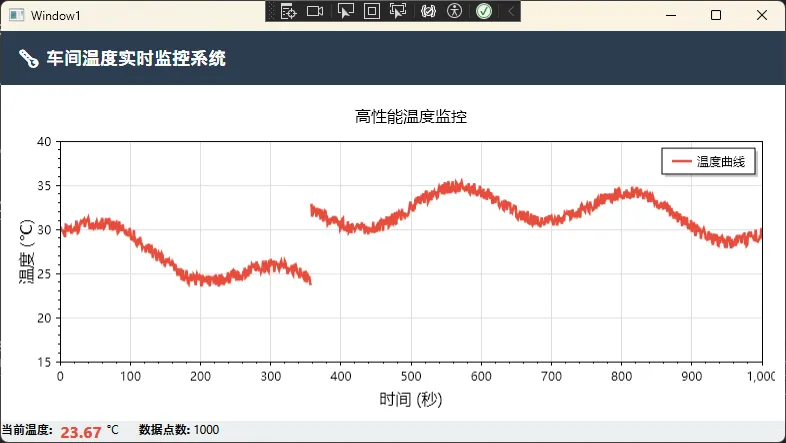Click the 数据点数 1000 status text
Screen dimensions: 786x443
click(x=179, y=430)
